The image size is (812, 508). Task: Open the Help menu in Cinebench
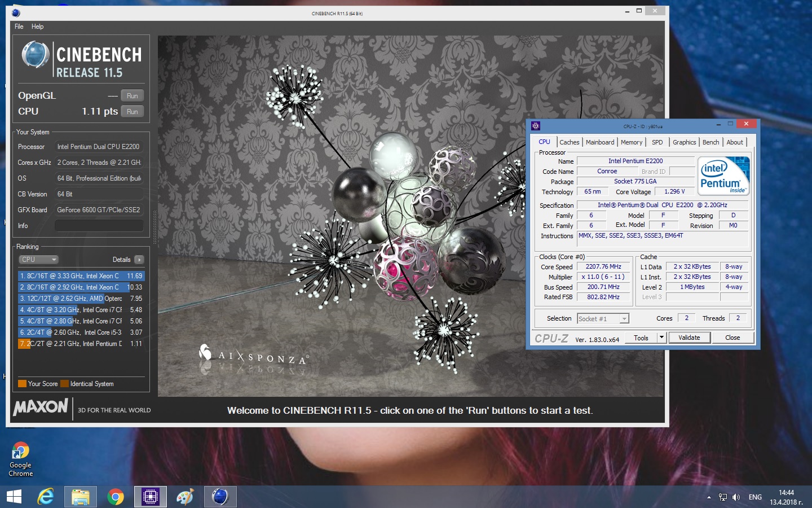[x=37, y=27]
